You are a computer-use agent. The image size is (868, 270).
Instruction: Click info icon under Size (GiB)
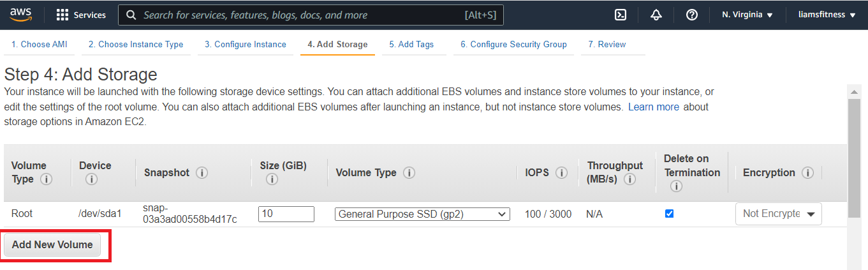coord(272,179)
